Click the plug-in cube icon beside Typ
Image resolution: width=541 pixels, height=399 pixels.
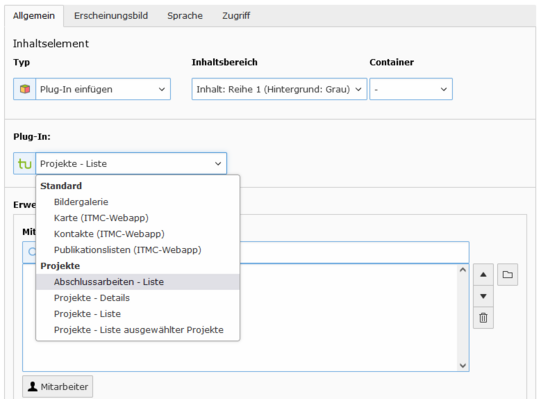(x=24, y=89)
